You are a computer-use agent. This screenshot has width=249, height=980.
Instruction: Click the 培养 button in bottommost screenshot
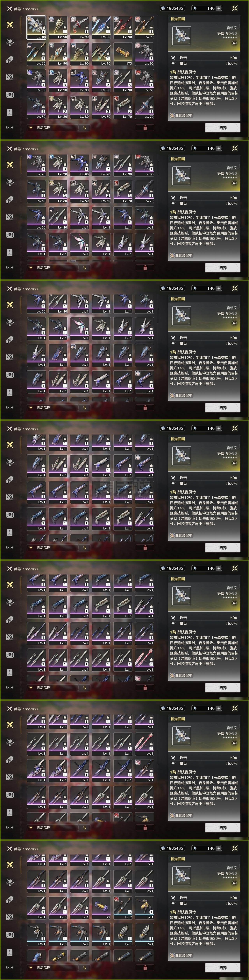(x=223, y=968)
